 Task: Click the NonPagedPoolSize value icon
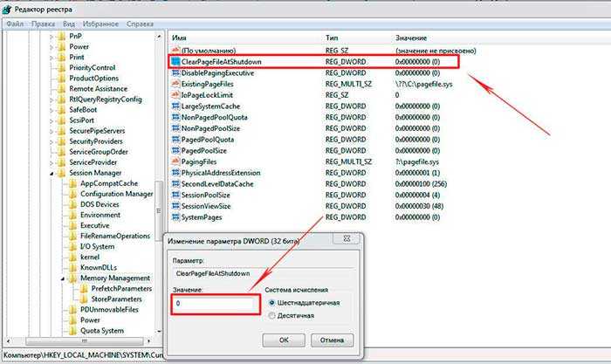point(175,128)
